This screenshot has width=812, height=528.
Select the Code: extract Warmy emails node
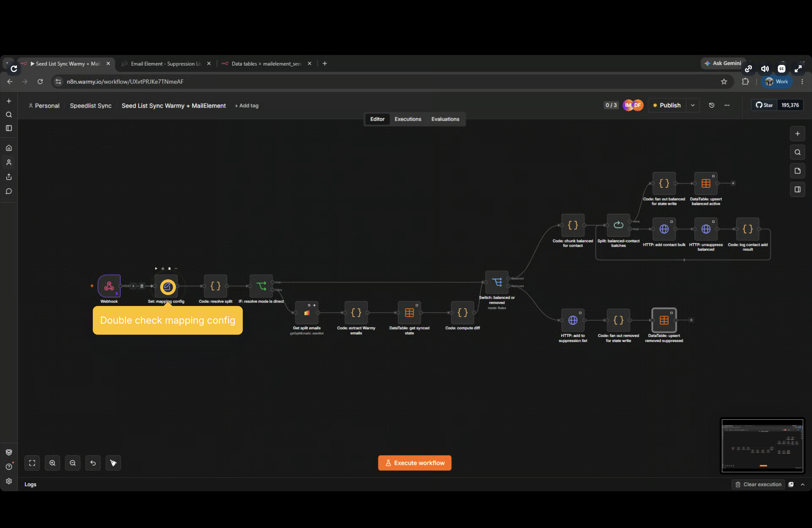(x=356, y=312)
